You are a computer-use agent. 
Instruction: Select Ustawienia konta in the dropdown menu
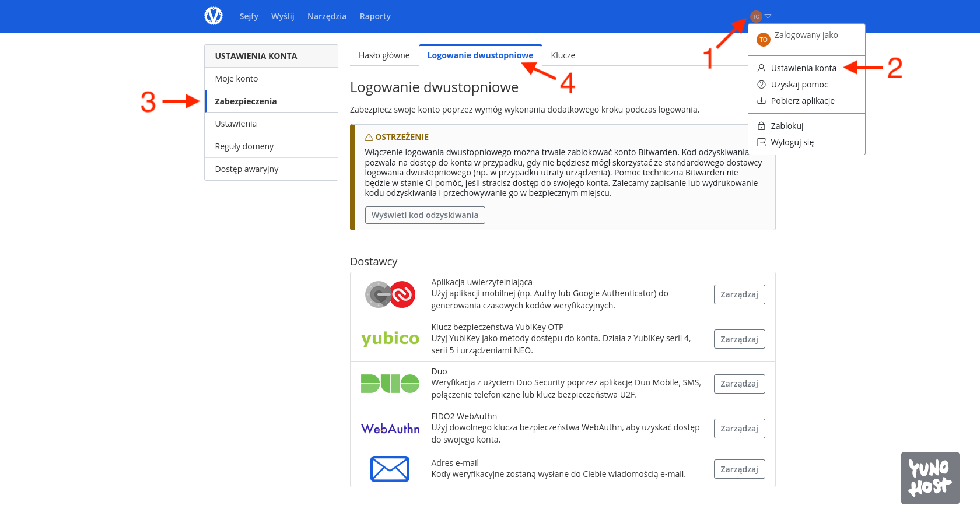click(x=803, y=68)
